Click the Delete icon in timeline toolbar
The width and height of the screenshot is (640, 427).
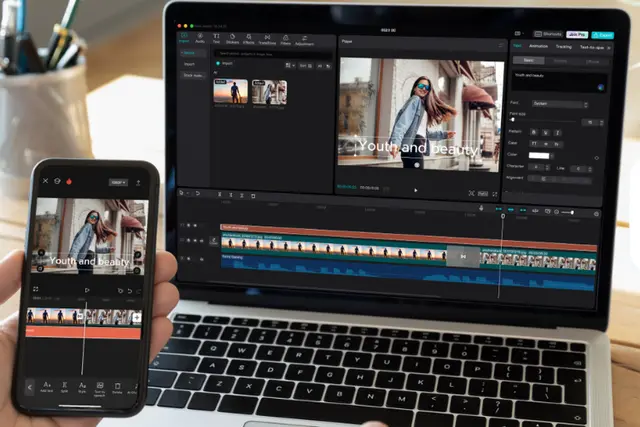click(x=253, y=196)
